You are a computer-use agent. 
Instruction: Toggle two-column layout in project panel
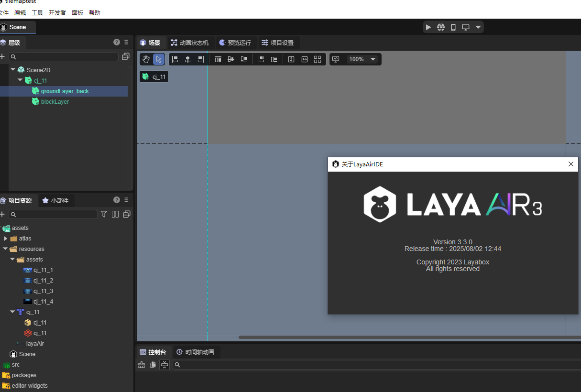coord(115,214)
